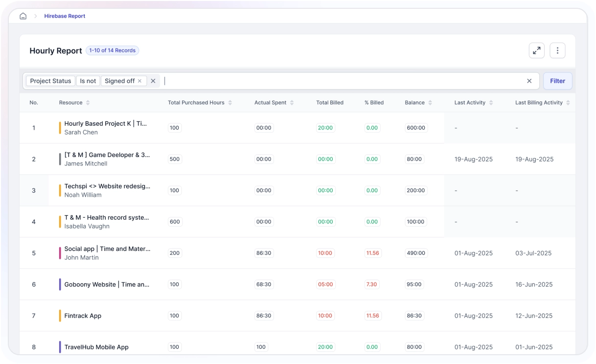
Task: Sort by Last Activity column
Action: tap(491, 103)
